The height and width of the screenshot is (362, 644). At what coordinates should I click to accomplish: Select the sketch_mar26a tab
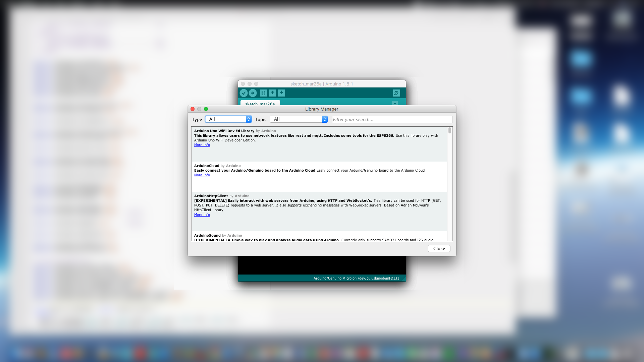point(260,103)
